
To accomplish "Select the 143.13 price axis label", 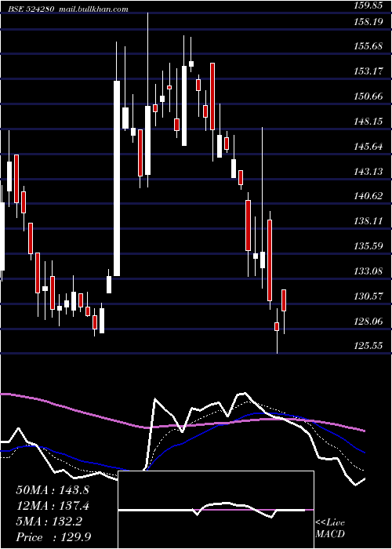I will (369, 172).
